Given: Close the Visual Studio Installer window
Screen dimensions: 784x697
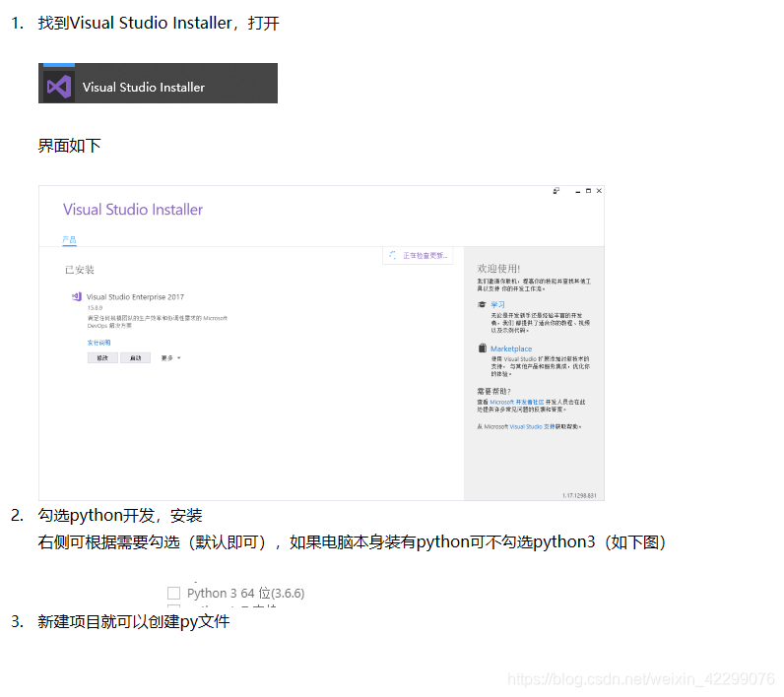Looking at the screenshot, I should pos(599,191).
